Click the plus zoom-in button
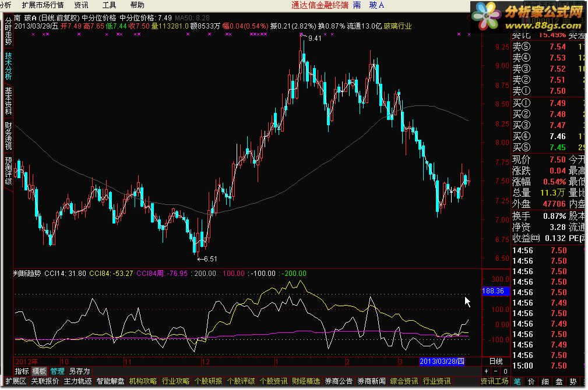This screenshot has height=390, width=588. click(487, 371)
